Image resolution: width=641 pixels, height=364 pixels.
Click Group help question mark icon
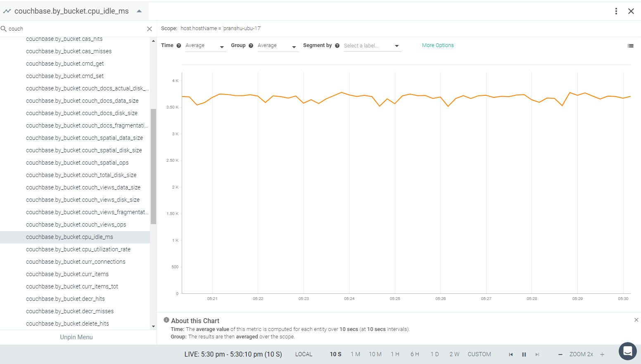point(251,46)
